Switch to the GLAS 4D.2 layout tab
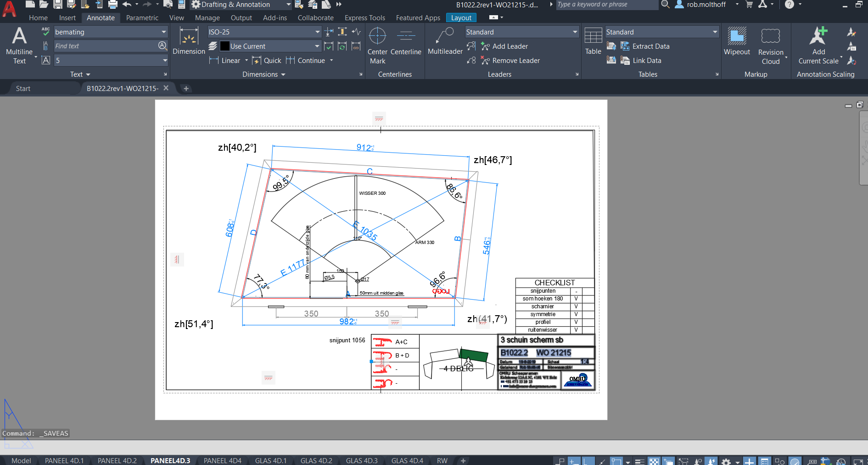868x465 pixels. [x=316, y=460]
